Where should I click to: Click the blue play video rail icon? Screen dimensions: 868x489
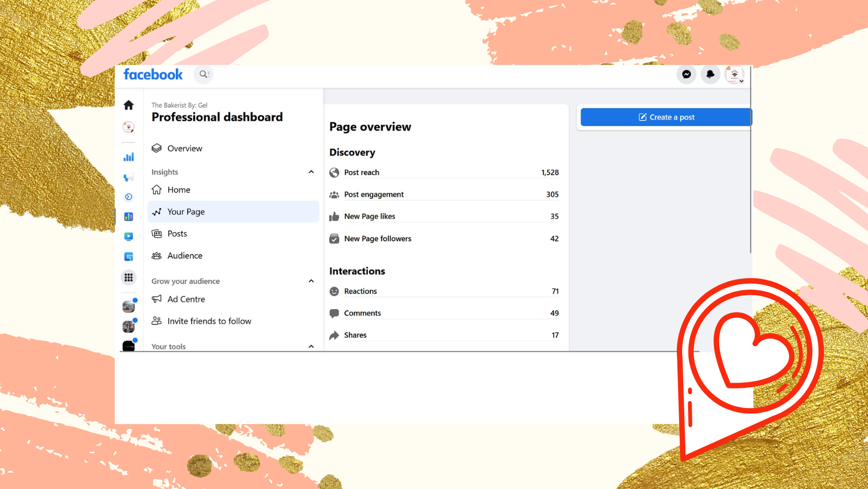point(129,237)
